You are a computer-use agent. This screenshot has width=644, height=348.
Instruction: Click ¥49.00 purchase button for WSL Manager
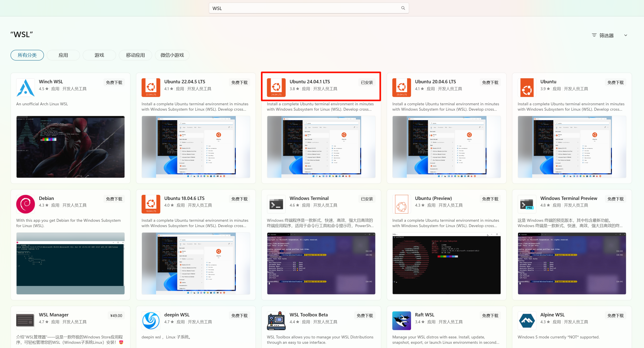116,315
